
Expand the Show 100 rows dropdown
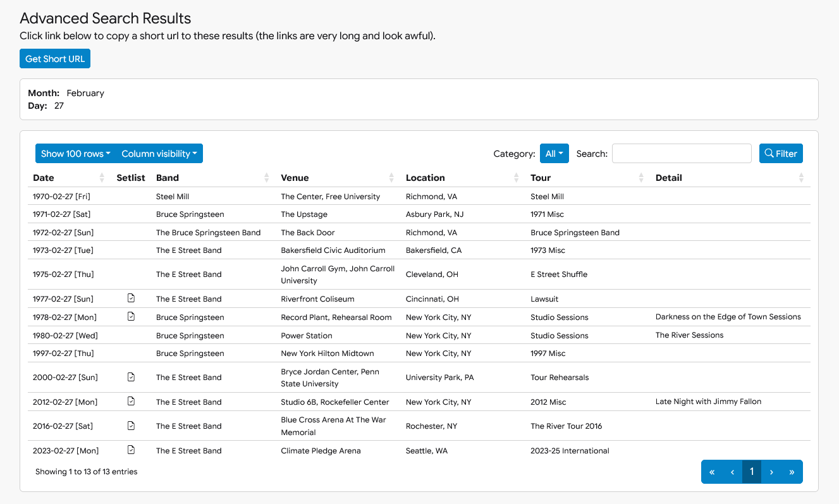75,154
